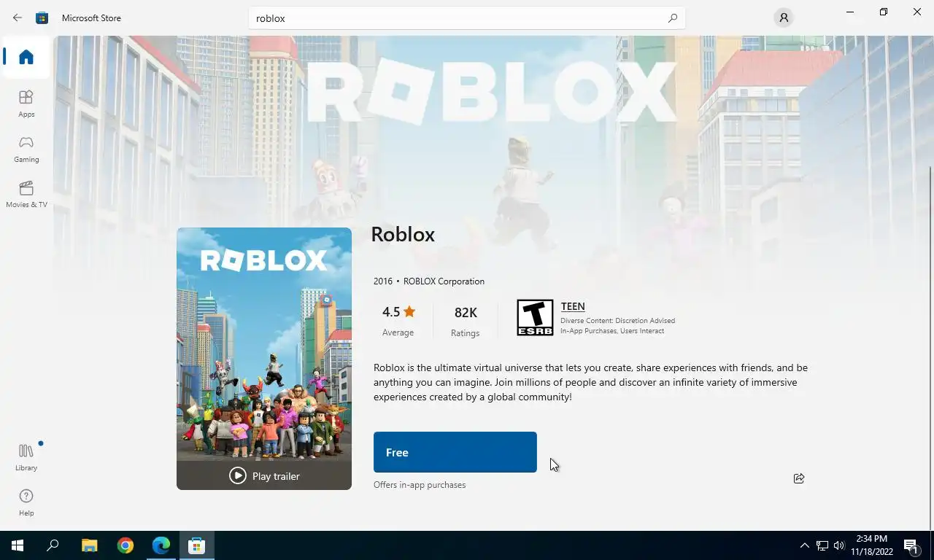Open Movies & TV section

[26, 194]
